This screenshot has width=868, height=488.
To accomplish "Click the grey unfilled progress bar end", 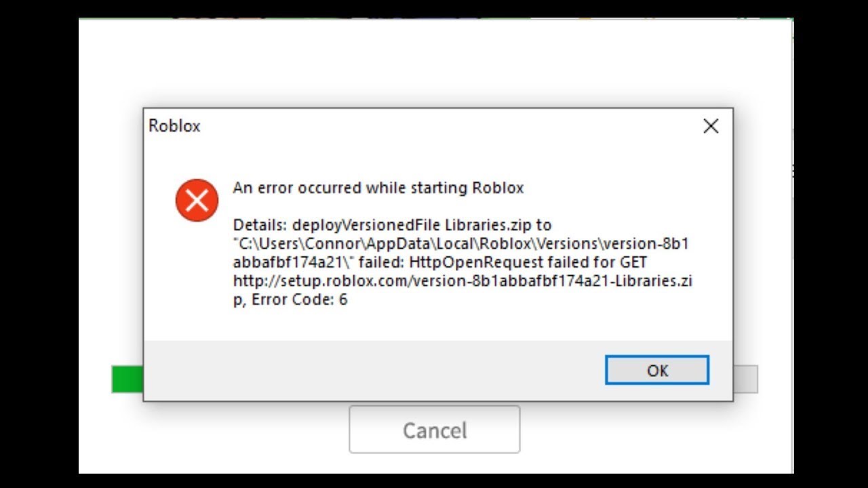I will pyautogui.click(x=745, y=379).
